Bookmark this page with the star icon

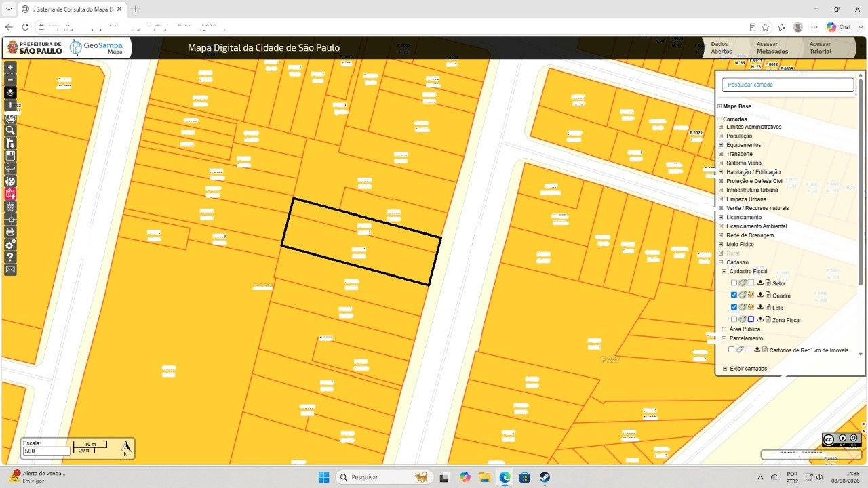[766, 27]
